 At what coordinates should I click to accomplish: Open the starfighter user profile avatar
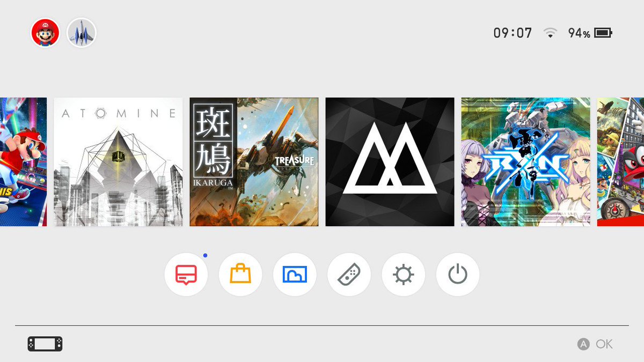[81, 33]
